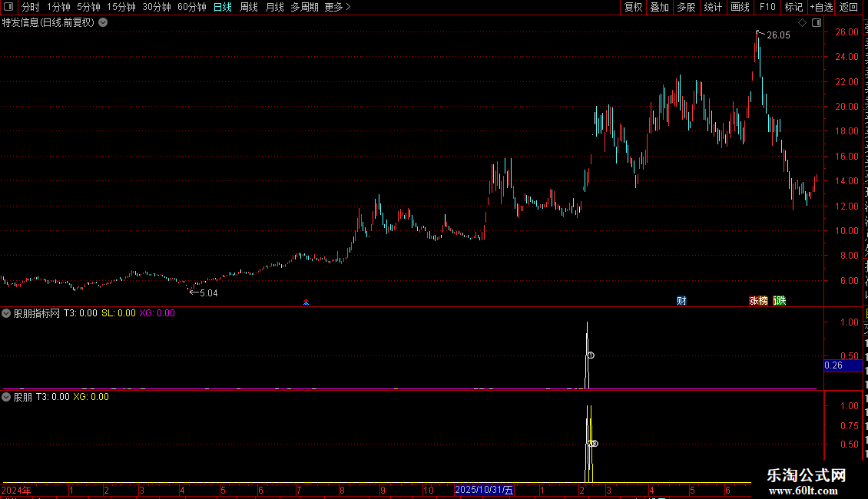Open the 多股 multi-stock view
The image size is (868, 499).
686,7
